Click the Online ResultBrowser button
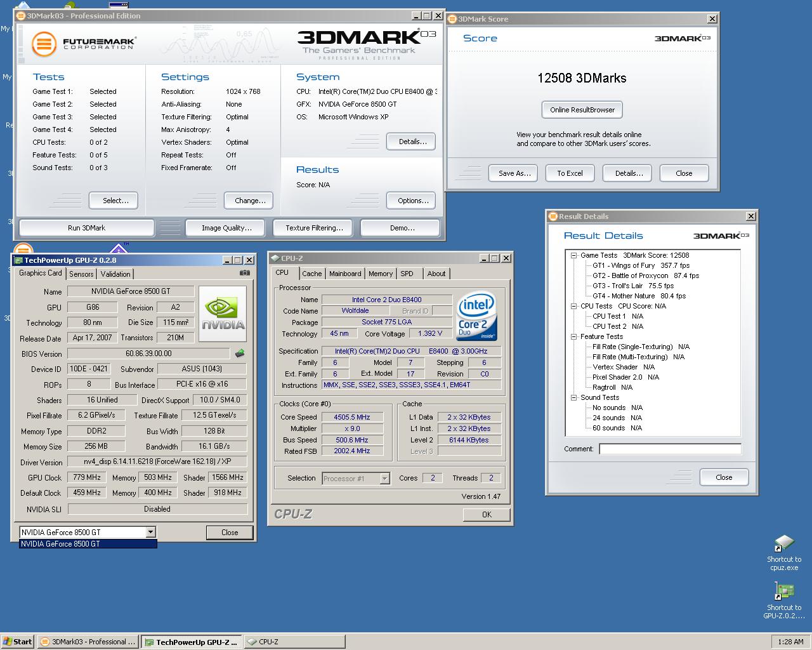 582,110
